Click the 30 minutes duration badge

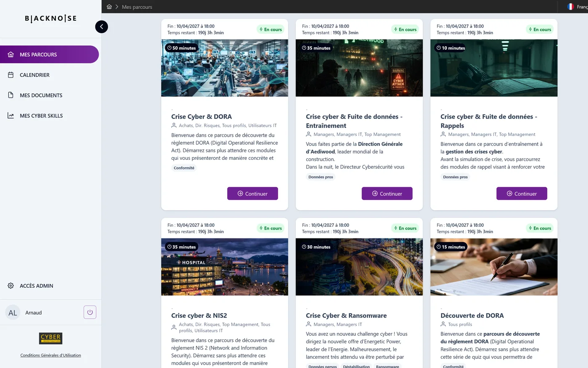[316, 247]
